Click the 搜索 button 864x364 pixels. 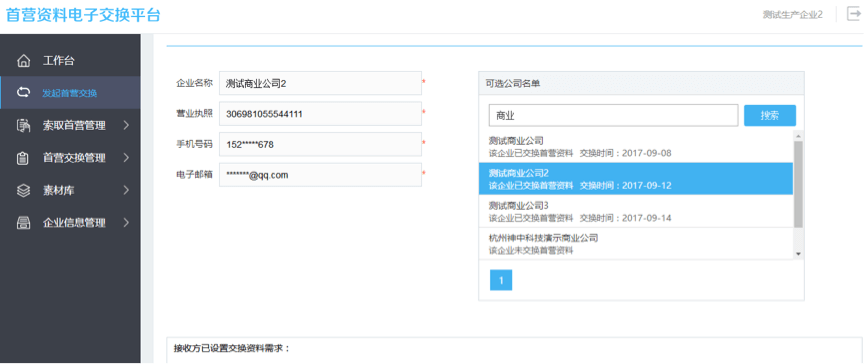(770, 116)
